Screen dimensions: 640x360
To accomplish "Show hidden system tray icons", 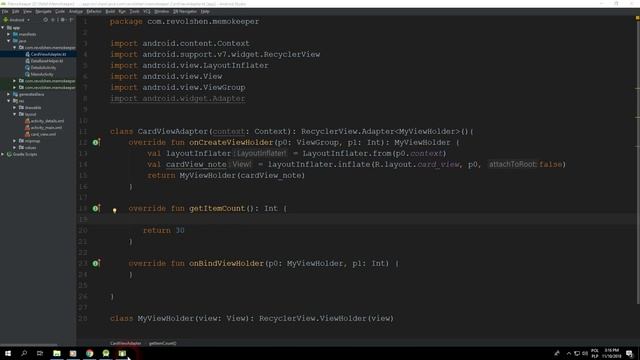I will tap(568, 353).
